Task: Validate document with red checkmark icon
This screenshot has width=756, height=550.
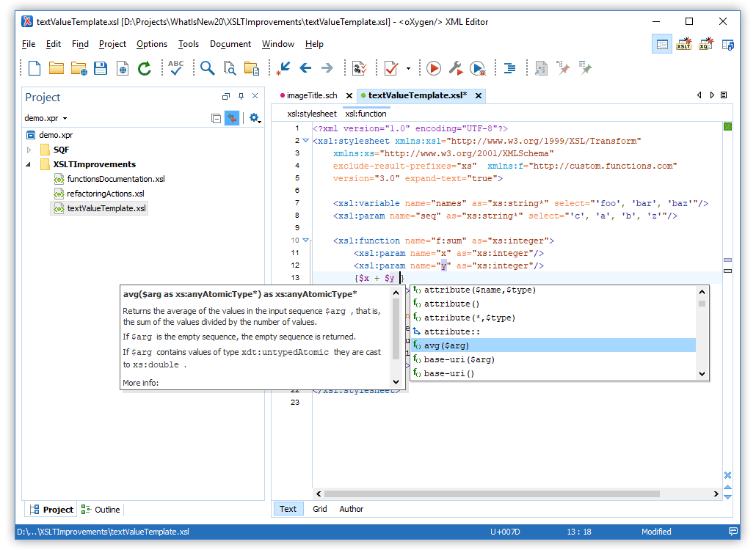Action: point(391,68)
